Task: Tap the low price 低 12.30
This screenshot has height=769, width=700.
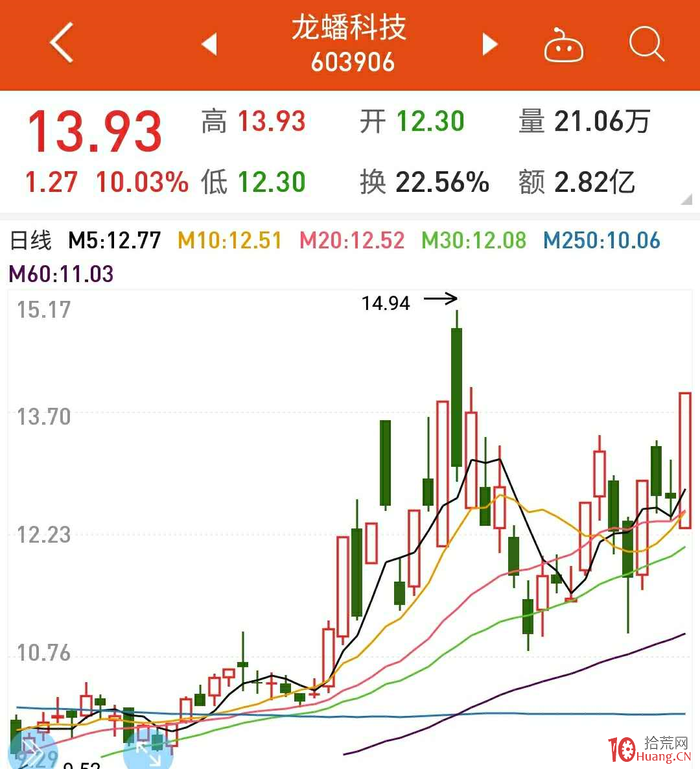Action: [x=253, y=182]
